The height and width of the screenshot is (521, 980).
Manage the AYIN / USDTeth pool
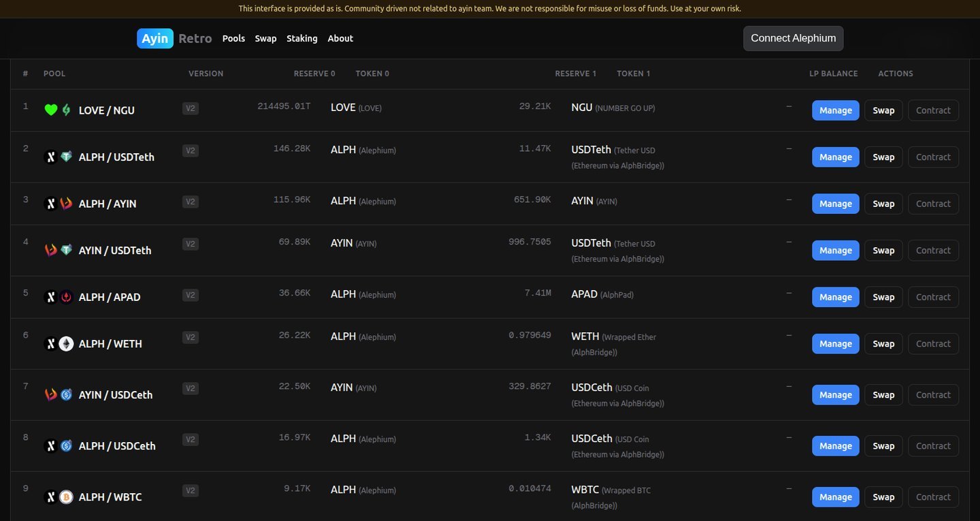pos(836,250)
